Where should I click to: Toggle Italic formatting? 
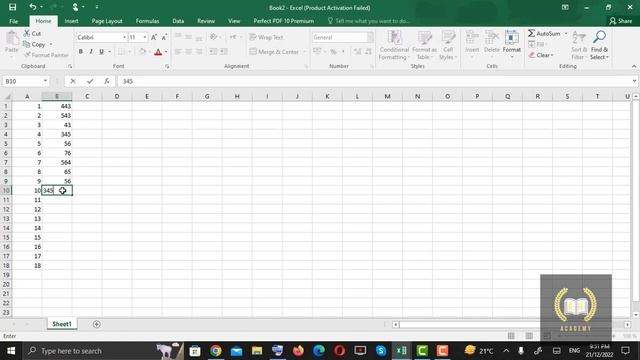(91, 51)
